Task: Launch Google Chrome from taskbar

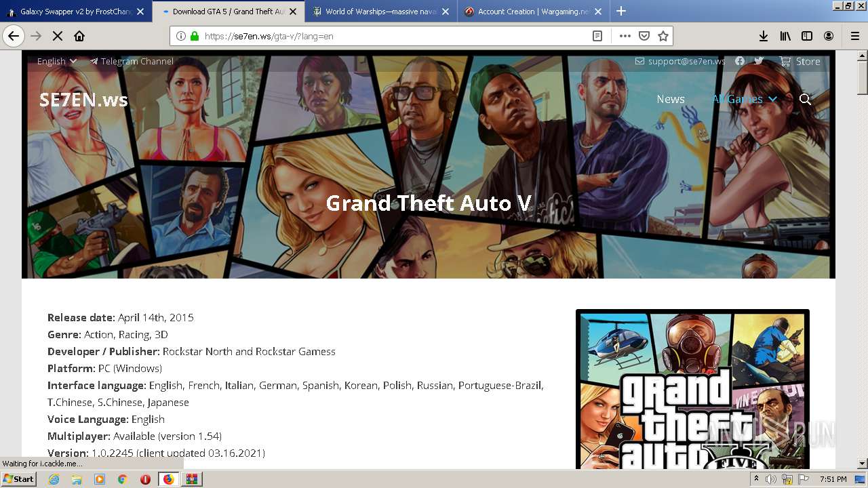Action: pyautogui.click(x=122, y=479)
